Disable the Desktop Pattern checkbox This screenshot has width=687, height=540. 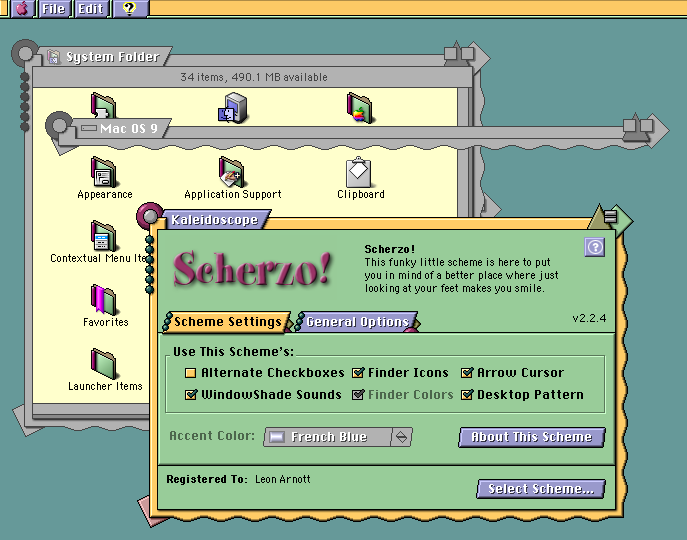(467, 395)
